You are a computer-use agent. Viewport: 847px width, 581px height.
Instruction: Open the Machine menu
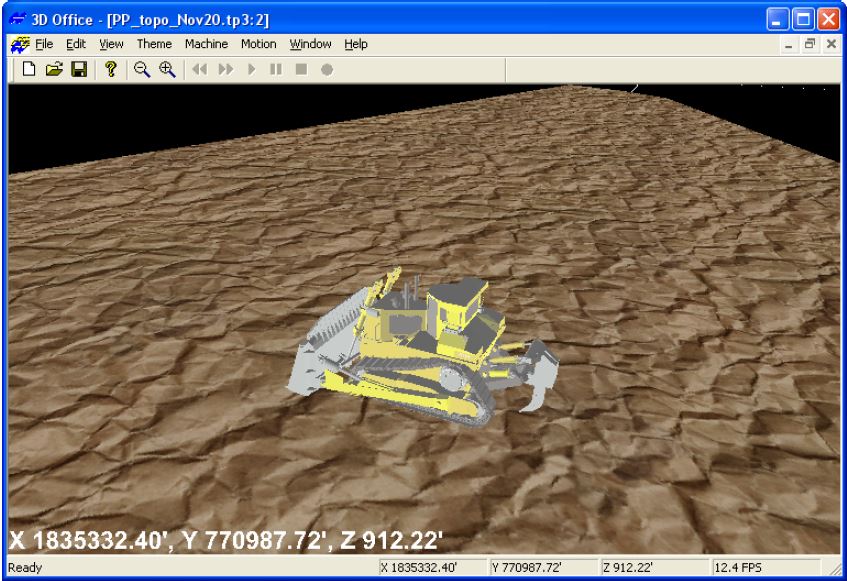pyautogui.click(x=206, y=44)
